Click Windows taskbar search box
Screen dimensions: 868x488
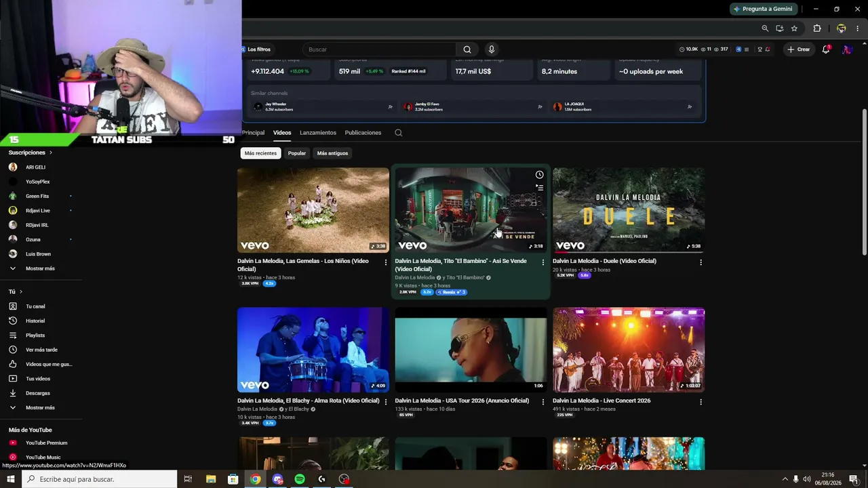click(x=99, y=479)
